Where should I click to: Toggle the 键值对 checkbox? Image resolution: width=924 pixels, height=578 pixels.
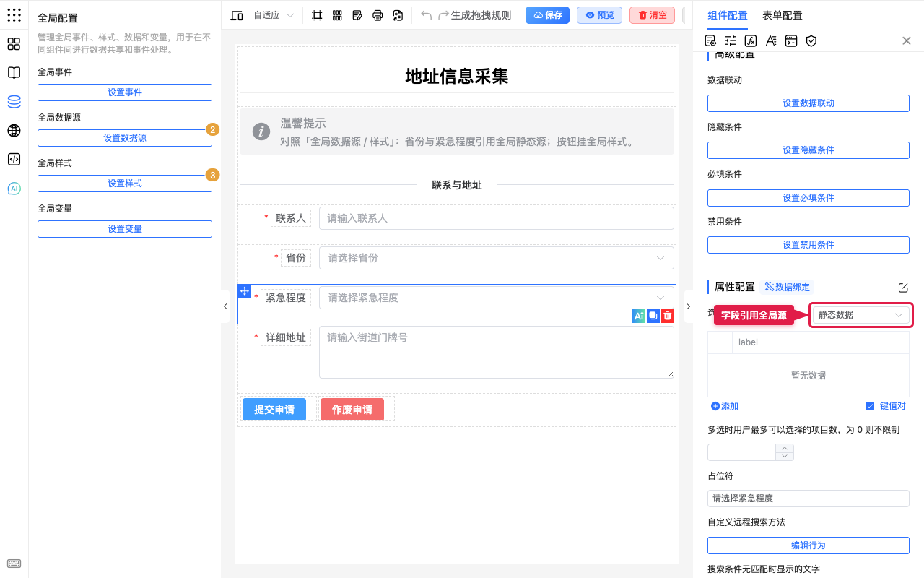[x=870, y=406]
